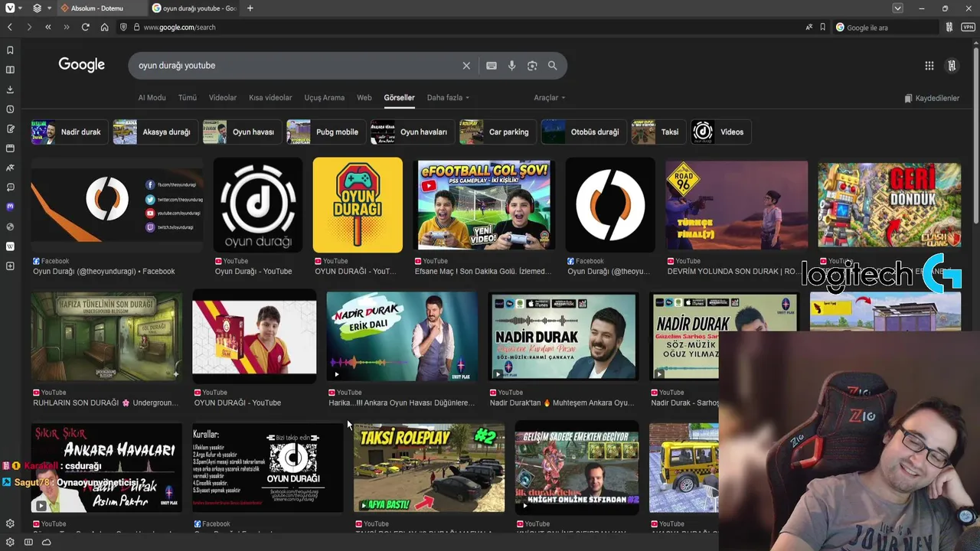Open Kaydedilenler saved items
This screenshot has height=551, width=980.
[931, 98]
